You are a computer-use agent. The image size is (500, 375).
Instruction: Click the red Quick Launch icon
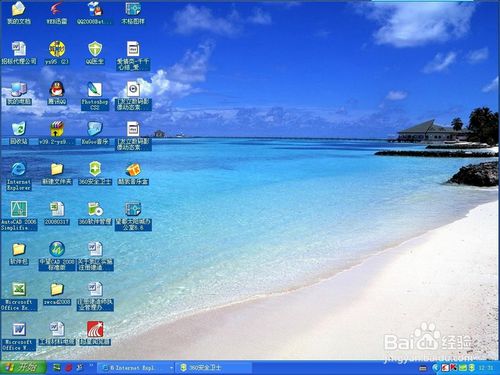(68, 367)
